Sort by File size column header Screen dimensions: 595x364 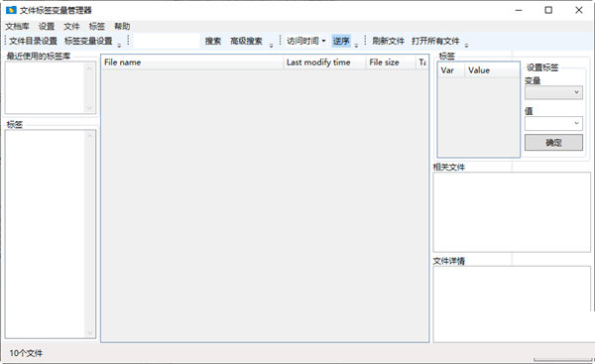tap(391, 62)
